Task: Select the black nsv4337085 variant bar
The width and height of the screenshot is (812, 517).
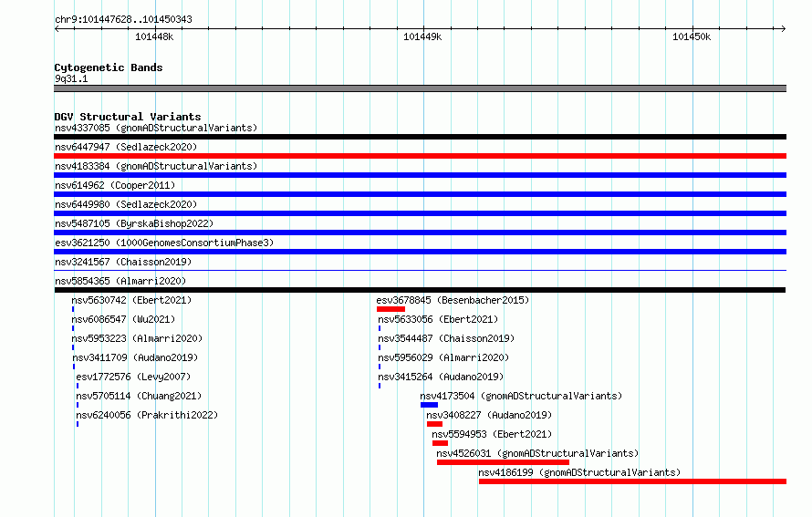Action: pyautogui.click(x=420, y=137)
